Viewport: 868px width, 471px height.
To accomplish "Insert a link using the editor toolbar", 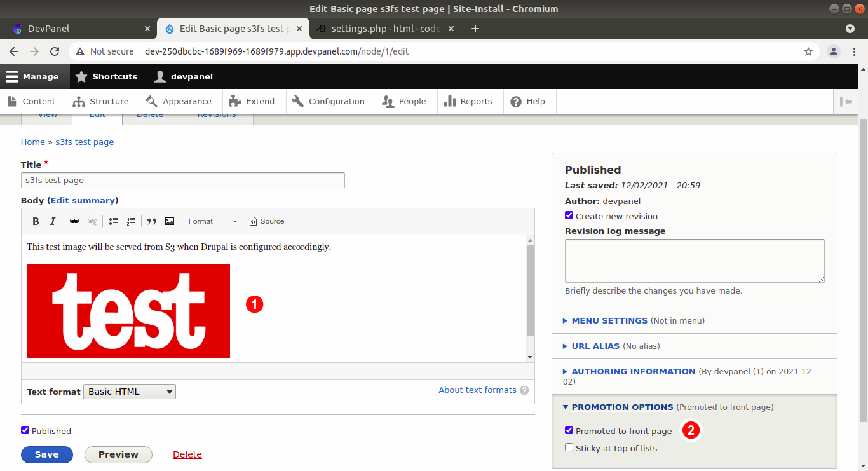I will coord(74,221).
